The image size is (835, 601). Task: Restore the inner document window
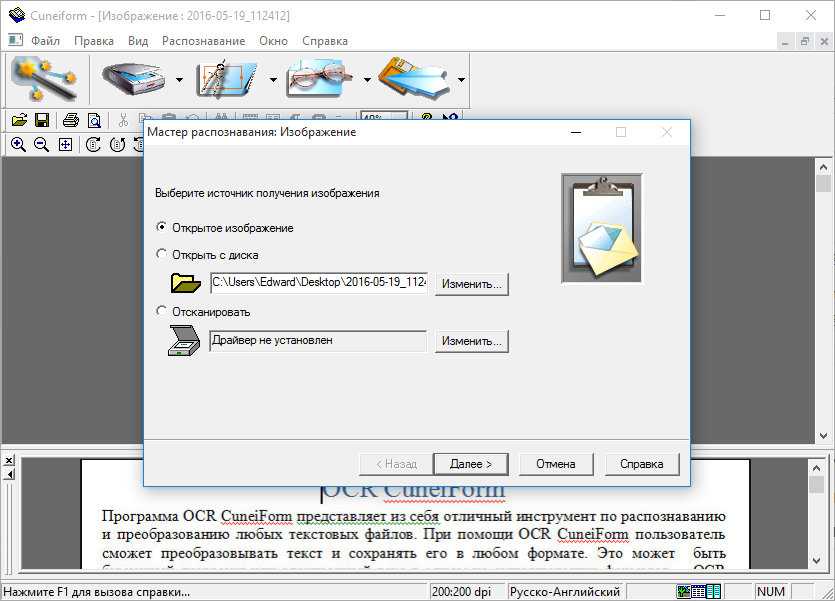click(x=805, y=41)
